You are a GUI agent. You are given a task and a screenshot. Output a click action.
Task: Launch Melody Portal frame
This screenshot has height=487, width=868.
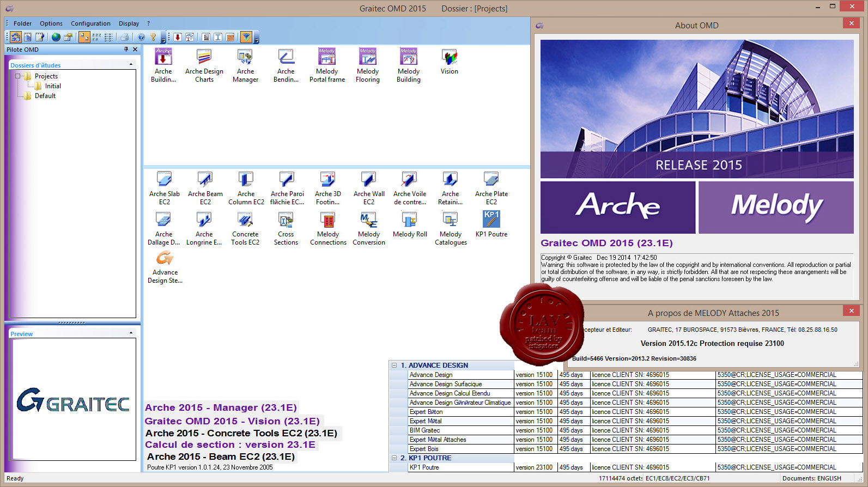[x=327, y=65]
